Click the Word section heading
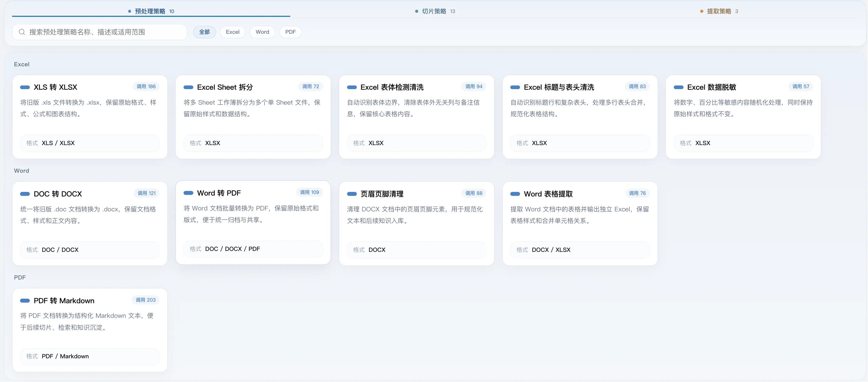Viewport: 868px width, 382px height. point(22,171)
